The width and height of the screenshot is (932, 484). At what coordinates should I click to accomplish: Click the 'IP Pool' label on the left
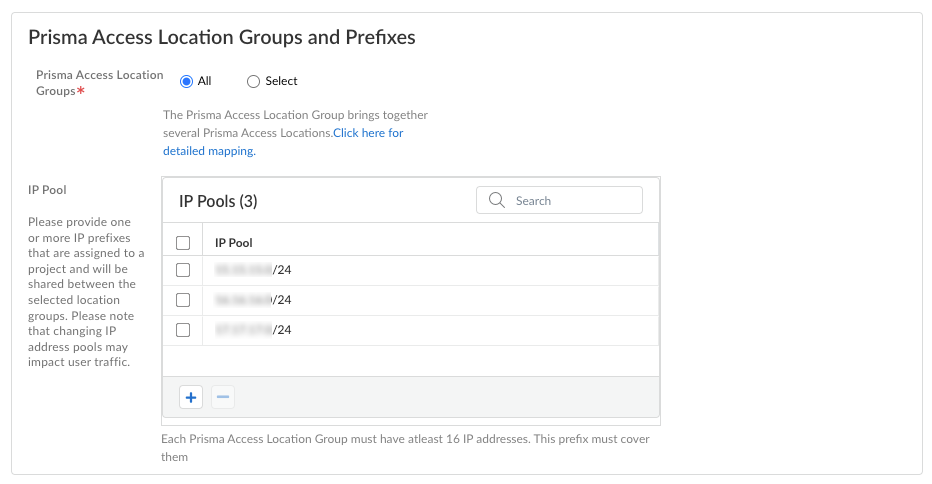click(x=47, y=189)
